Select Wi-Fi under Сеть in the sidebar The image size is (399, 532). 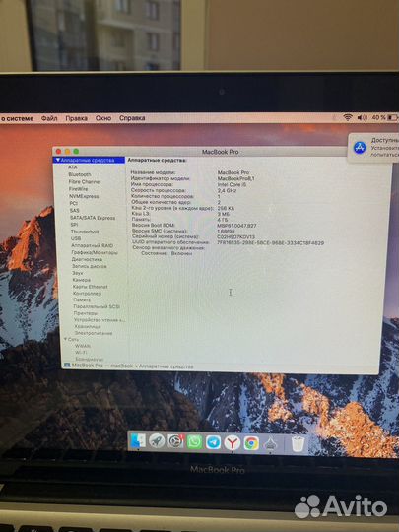[80, 352]
